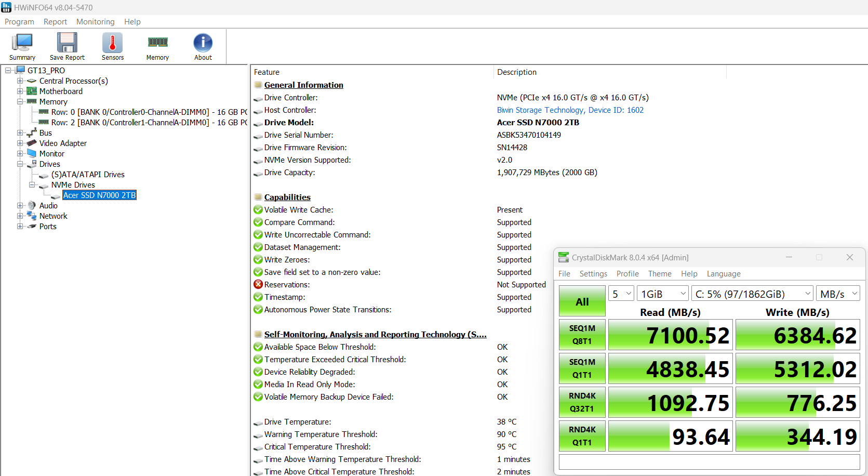Click the green check beside Volatile Write Cache
Screen dimensions: 868x476
258,209
